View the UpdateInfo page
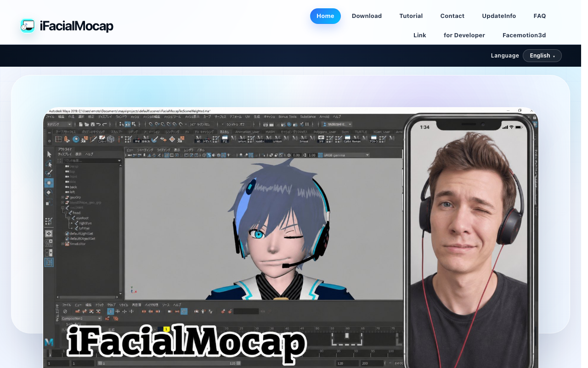Screen dimensions: 588x368 pos(499,16)
